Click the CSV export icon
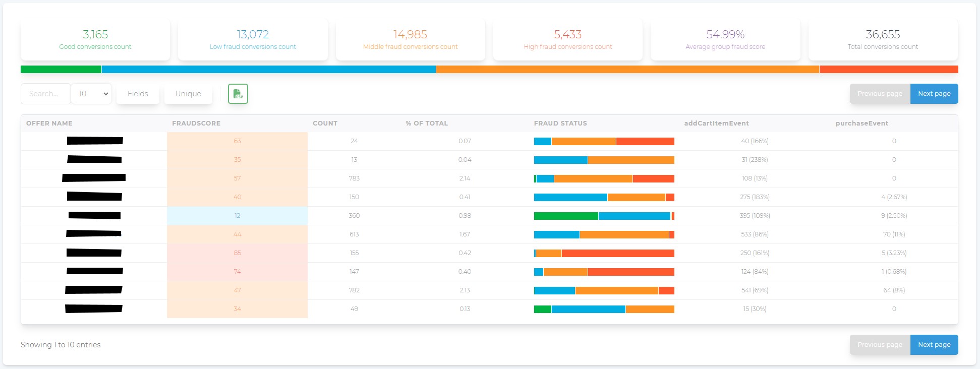Viewport: 980px width, 369px height. 238,94
